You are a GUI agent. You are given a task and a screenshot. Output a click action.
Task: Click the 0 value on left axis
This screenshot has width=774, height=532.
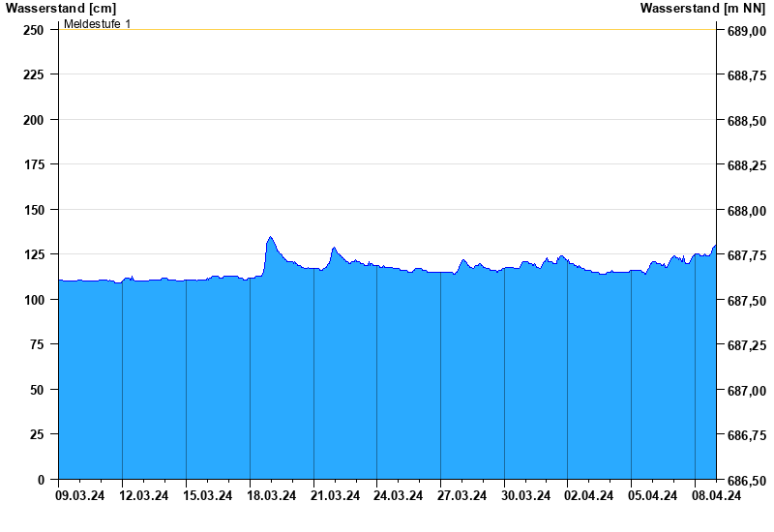tap(41, 480)
